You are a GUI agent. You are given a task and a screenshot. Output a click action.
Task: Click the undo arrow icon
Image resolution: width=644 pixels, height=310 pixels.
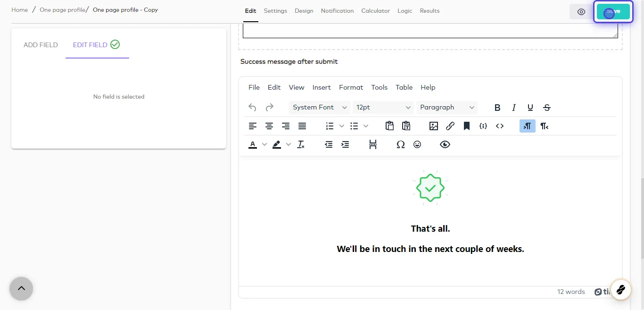[252, 108]
